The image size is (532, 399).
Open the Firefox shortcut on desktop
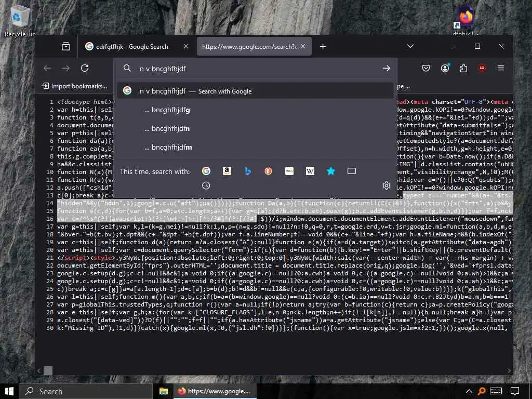[x=466, y=20]
